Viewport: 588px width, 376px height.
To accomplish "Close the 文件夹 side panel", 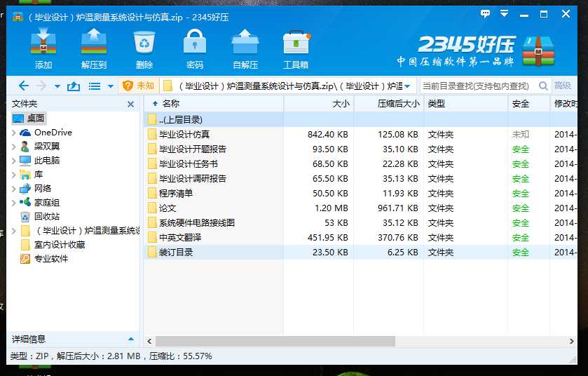I will tap(130, 104).
